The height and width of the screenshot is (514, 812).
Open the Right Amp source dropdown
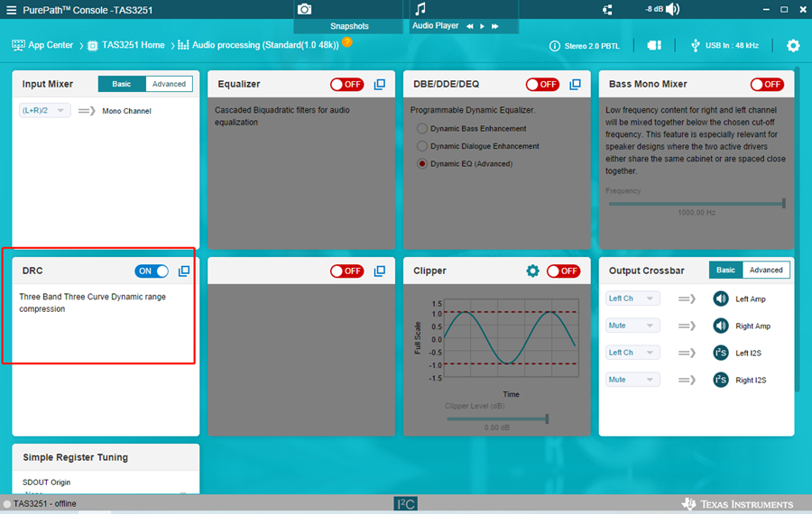pos(632,326)
